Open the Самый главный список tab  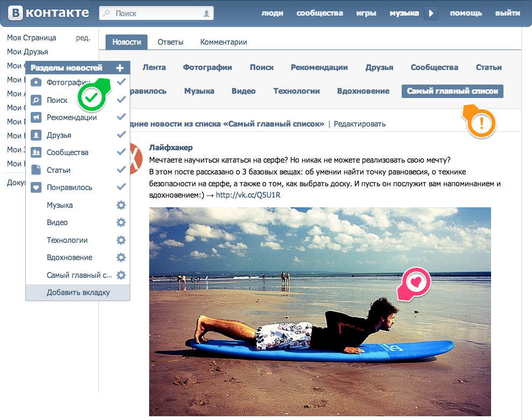coord(452,91)
